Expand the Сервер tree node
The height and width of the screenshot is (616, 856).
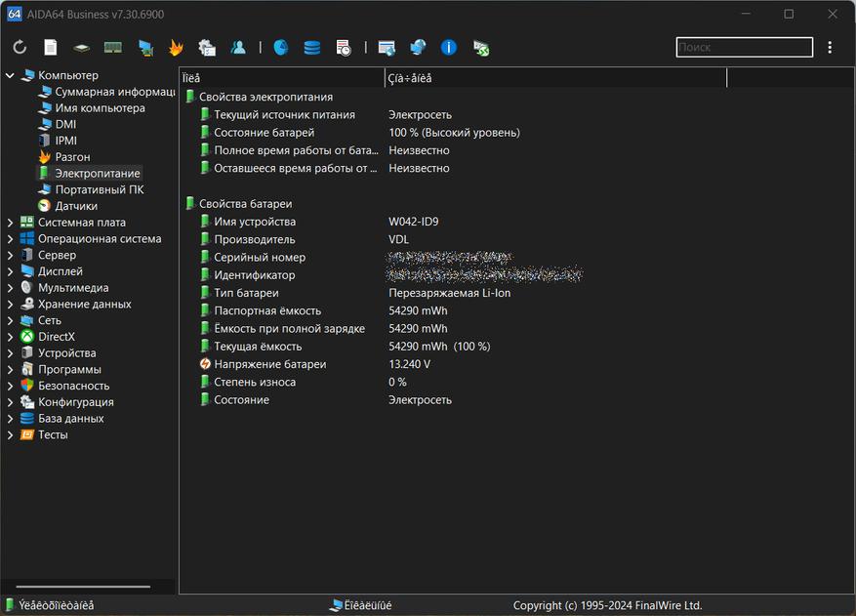pos(10,255)
